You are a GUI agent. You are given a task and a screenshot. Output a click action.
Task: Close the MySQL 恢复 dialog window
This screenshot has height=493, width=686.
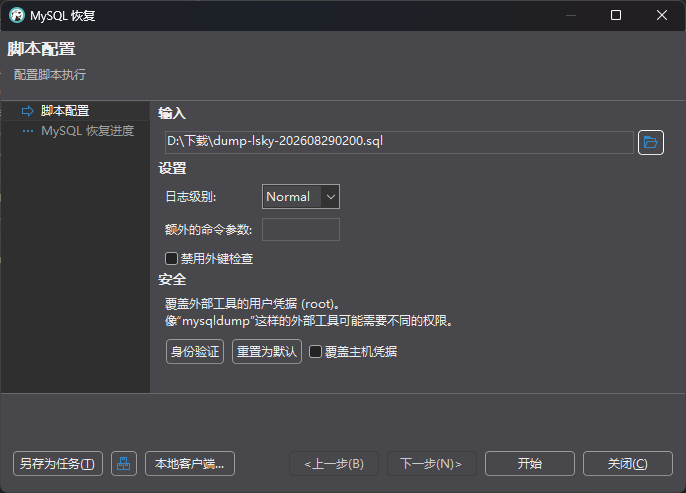tap(662, 15)
